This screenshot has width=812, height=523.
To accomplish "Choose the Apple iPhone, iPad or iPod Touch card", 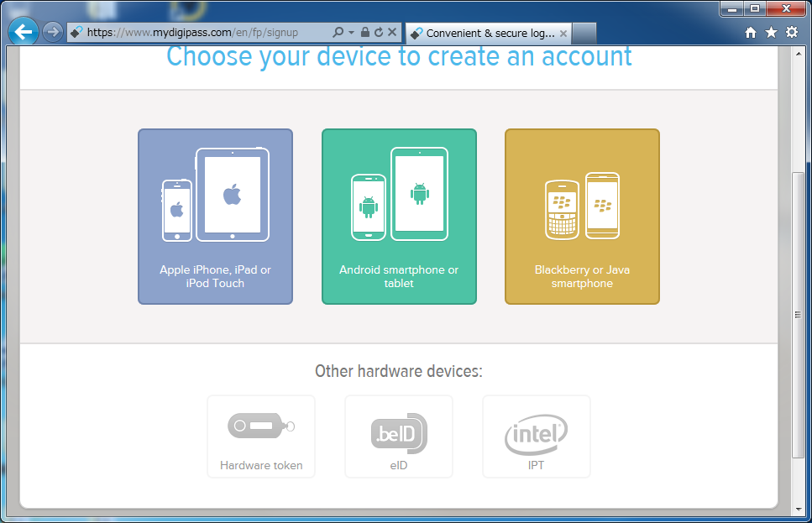I will pyautogui.click(x=216, y=217).
